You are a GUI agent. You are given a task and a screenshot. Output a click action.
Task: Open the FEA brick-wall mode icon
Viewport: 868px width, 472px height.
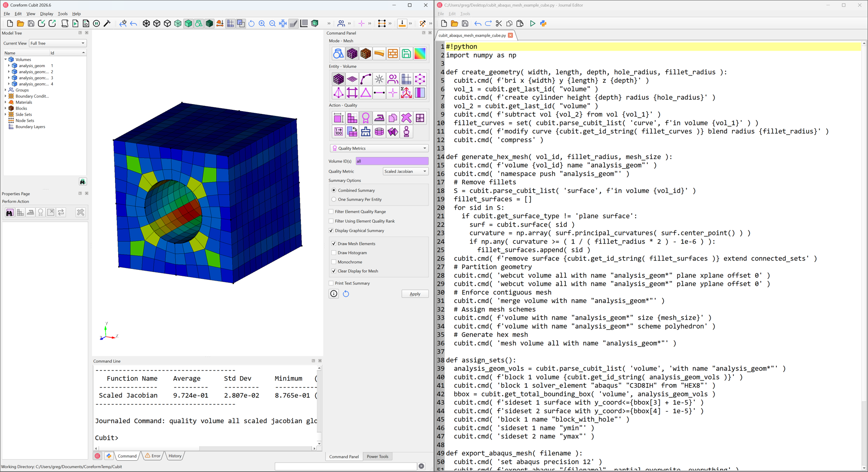click(393, 54)
